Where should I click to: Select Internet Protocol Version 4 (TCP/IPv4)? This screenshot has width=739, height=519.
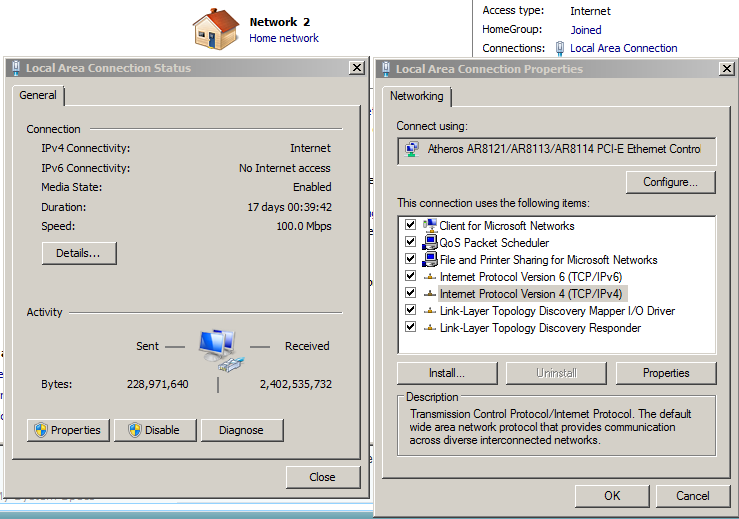coord(531,294)
